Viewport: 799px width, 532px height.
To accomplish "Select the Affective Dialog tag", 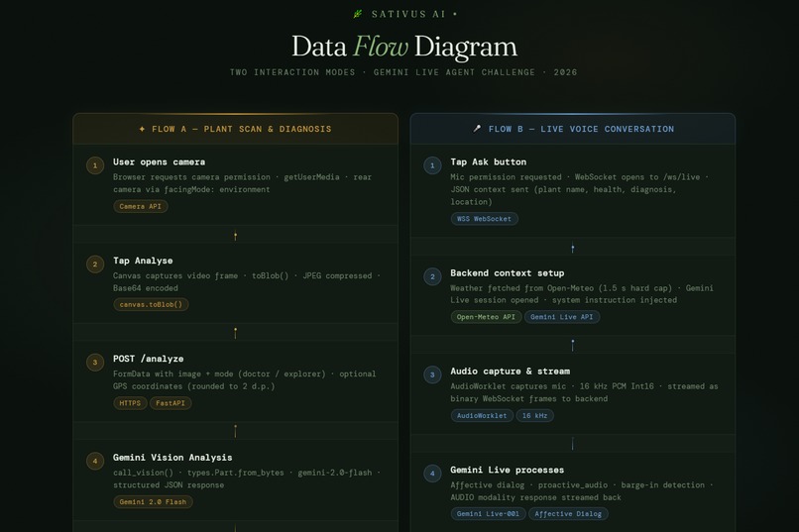I will 568,514.
